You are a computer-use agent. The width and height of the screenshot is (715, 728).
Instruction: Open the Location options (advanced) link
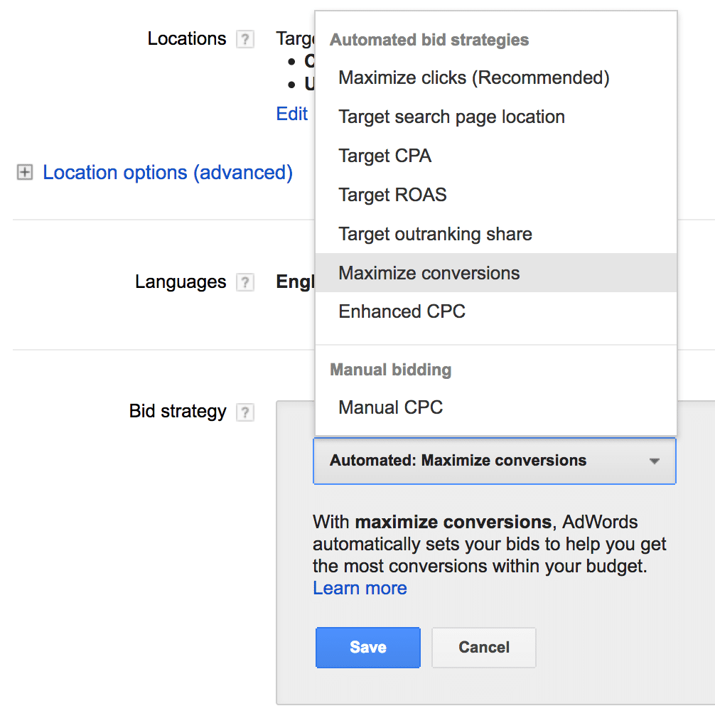pyautogui.click(x=168, y=173)
